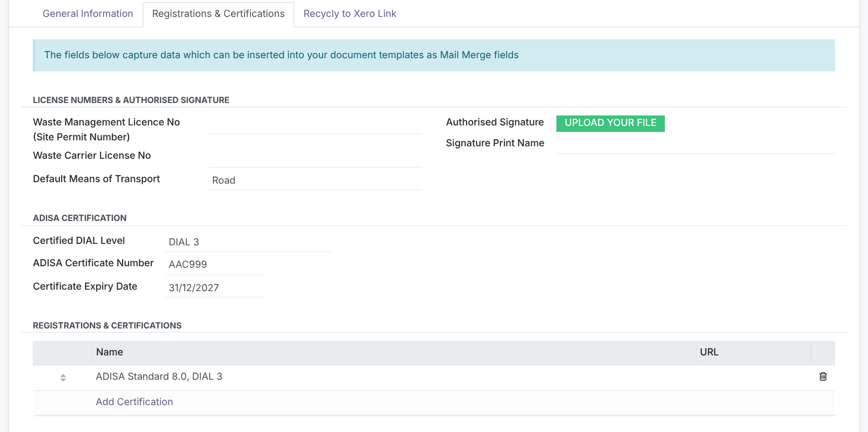Open the Recycly to Xero Link tab
Viewport: 868px width, 432px height.
[350, 14]
